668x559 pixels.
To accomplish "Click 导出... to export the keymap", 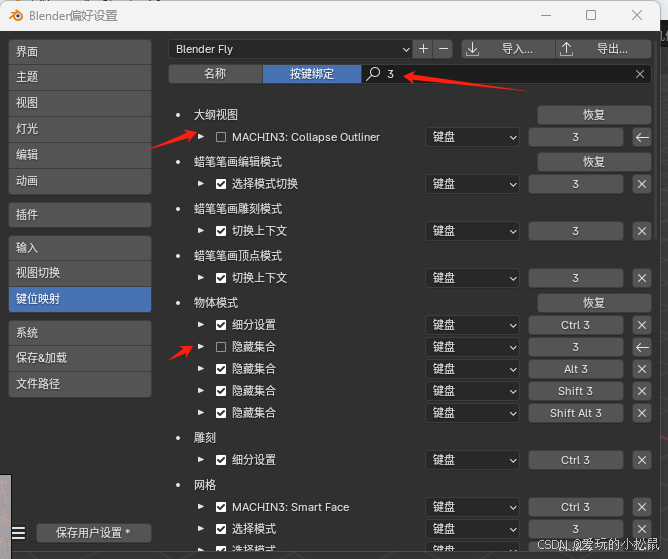I will point(604,49).
